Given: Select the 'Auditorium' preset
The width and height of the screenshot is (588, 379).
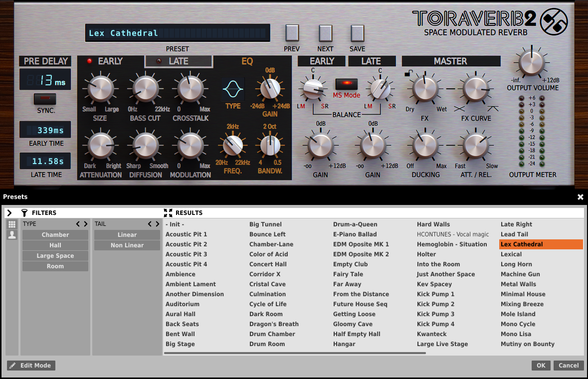Looking at the screenshot, I should (x=182, y=304).
